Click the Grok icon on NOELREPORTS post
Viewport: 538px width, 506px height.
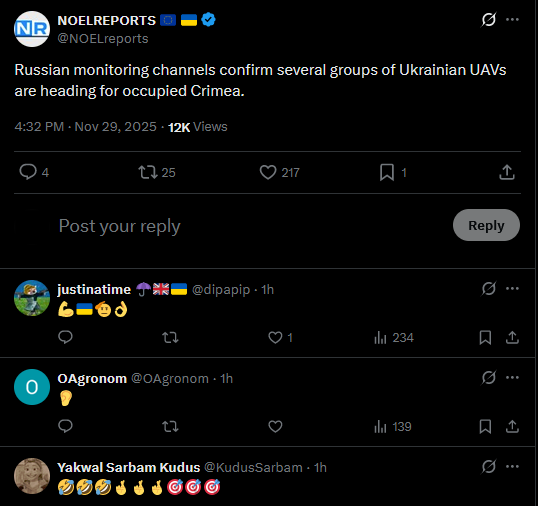[488, 20]
